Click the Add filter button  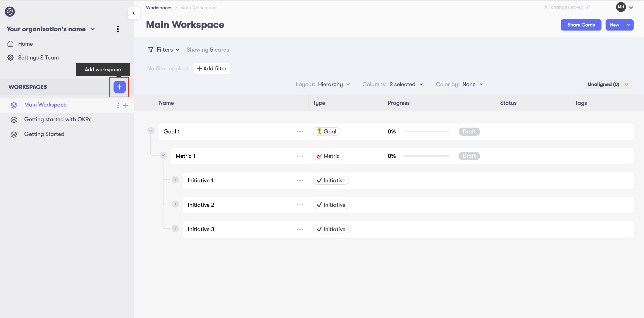211,69
